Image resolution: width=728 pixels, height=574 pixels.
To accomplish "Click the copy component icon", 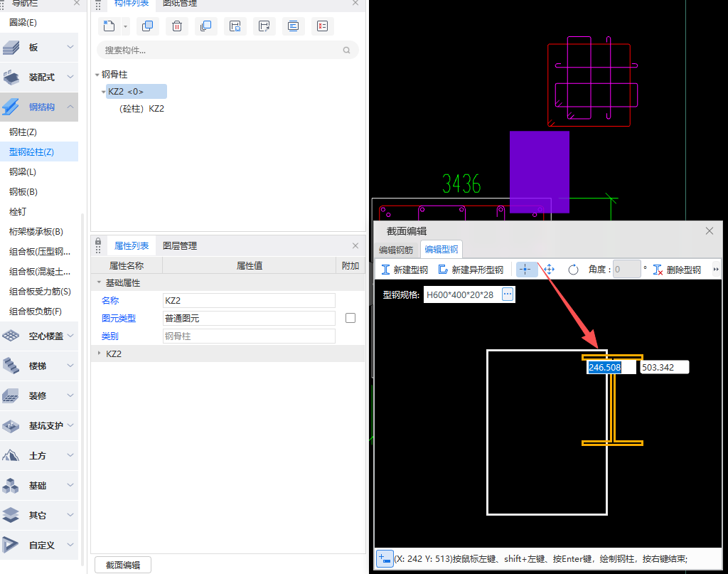I will click(x=147, y=26).
